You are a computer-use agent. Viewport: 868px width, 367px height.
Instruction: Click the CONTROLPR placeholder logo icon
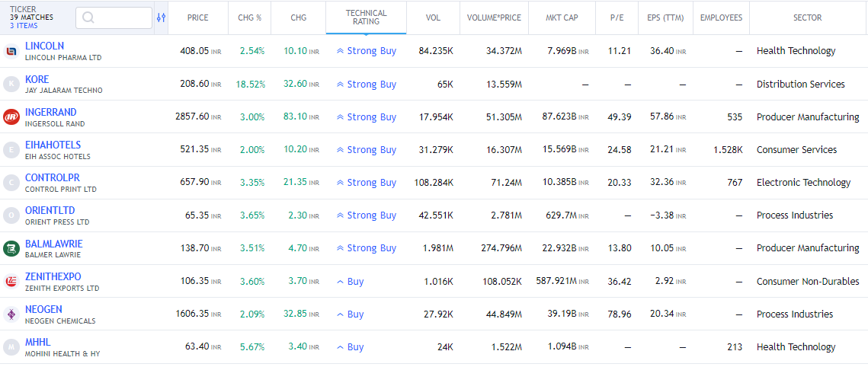click(x=11, y=183)
